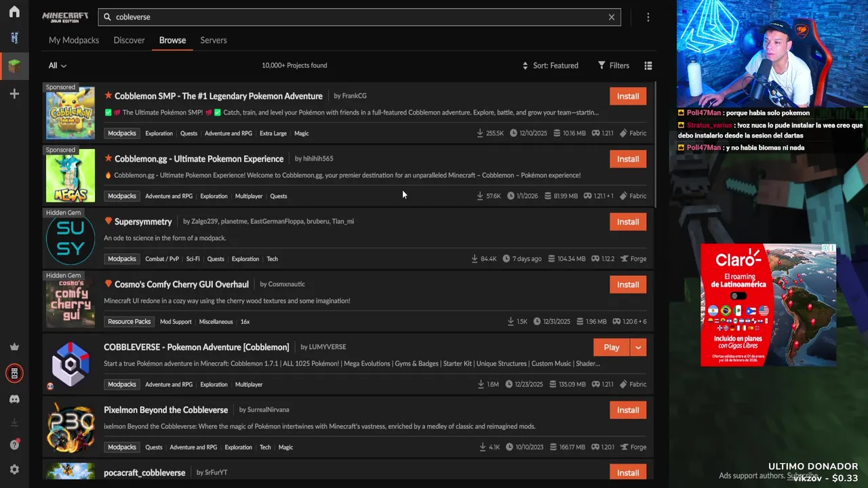This screenshot has width=868, height=488.
Task: Click Quests tag on Cobblemon SMP row
Action: (189, 134)
